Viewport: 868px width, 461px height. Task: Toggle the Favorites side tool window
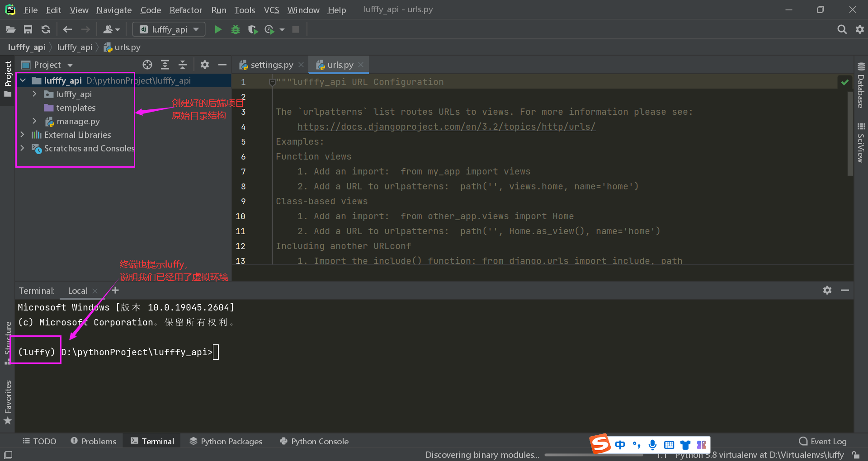point(8,402)
